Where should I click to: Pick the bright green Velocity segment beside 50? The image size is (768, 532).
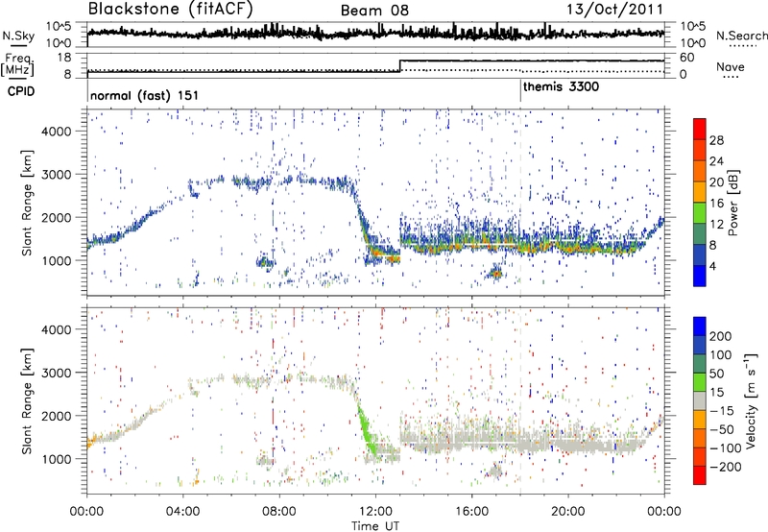click(x=700, y=382)
